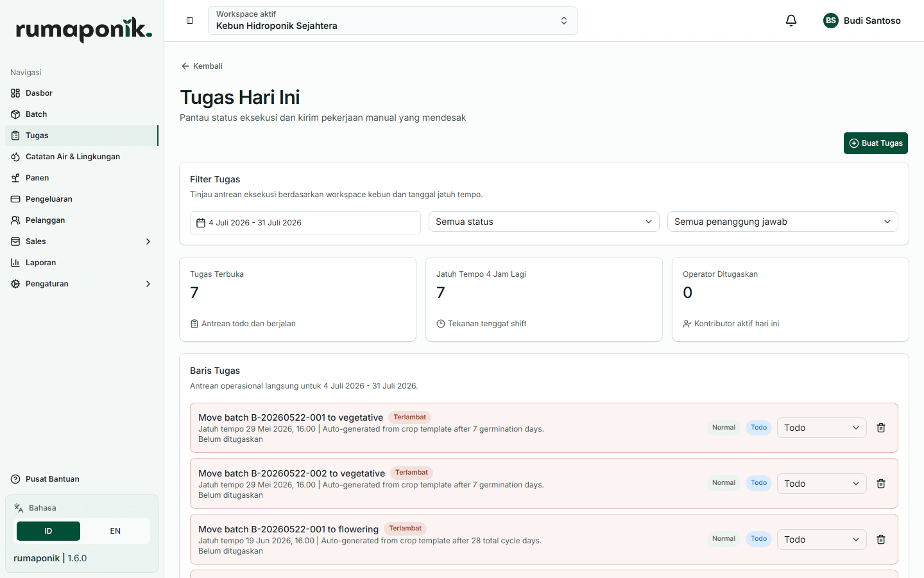
Task: Click the Operator Ditugaskan card
Action: [791, 299]
